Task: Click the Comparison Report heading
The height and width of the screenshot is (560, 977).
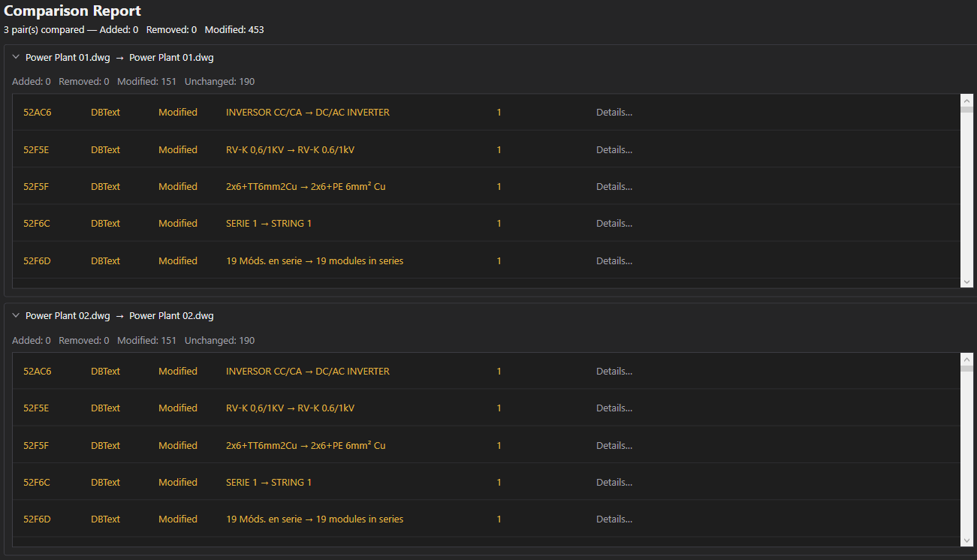Action: [72, 11]
